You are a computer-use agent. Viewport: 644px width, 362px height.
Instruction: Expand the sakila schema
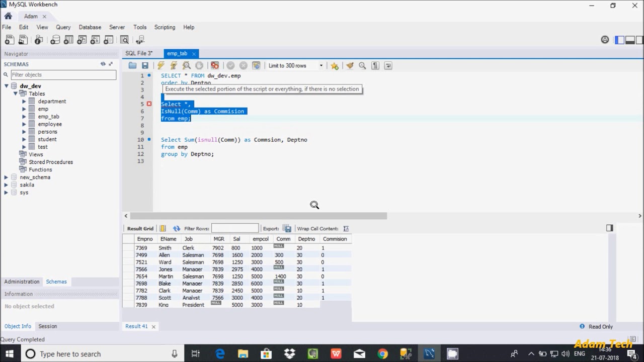click(x=6, y=185)
